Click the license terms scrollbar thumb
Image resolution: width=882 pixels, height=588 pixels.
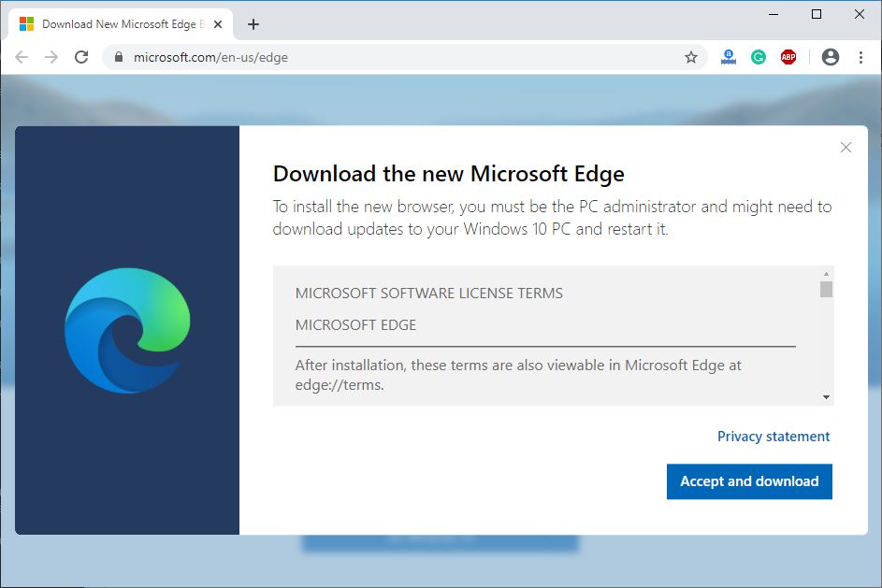point(826,289)
